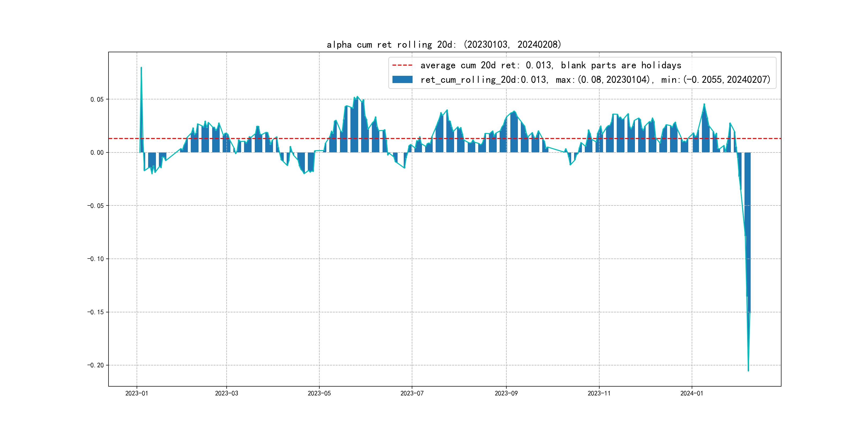Click the blue legend color patch
This screenshot has width=868, height=434.
(x=402, y=80)
